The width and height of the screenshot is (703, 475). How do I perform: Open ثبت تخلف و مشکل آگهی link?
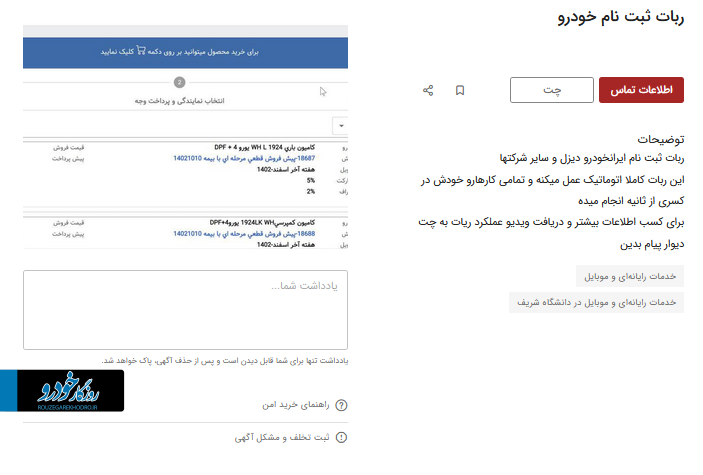[x=282, y=437]
